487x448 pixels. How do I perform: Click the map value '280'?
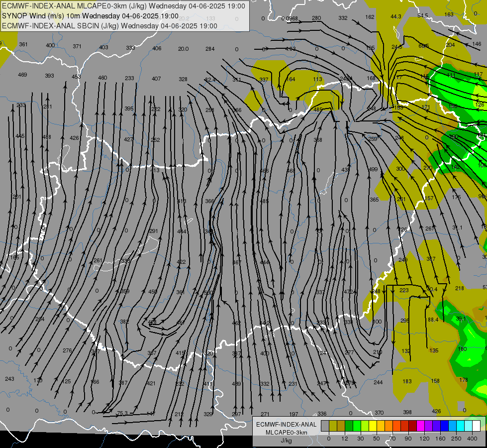click(316, 18)
